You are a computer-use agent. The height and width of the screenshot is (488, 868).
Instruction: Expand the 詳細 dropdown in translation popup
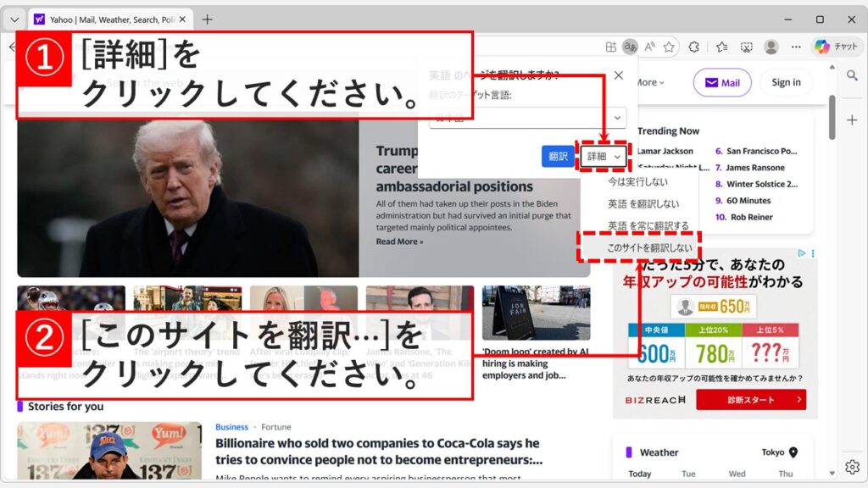(603, 156)
